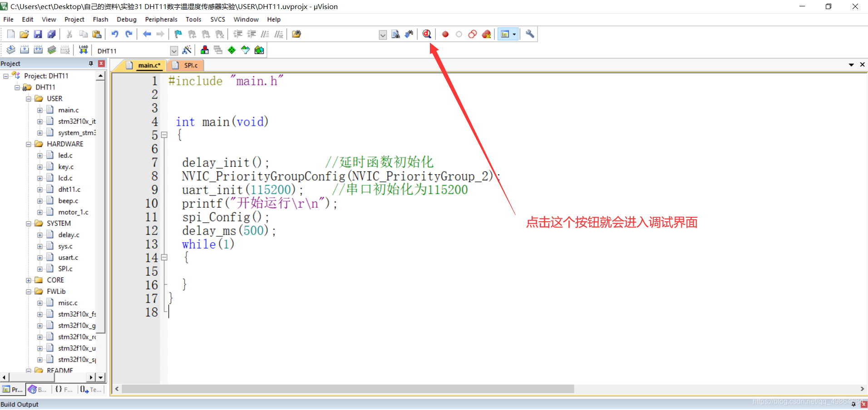
Task: Expand the CORE folder
Action: [29, 280]
